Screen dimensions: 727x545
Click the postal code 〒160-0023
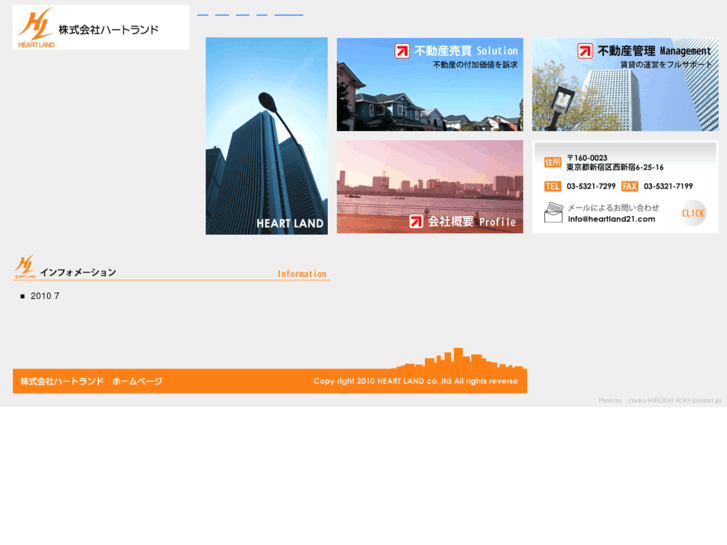click(587, 158)
